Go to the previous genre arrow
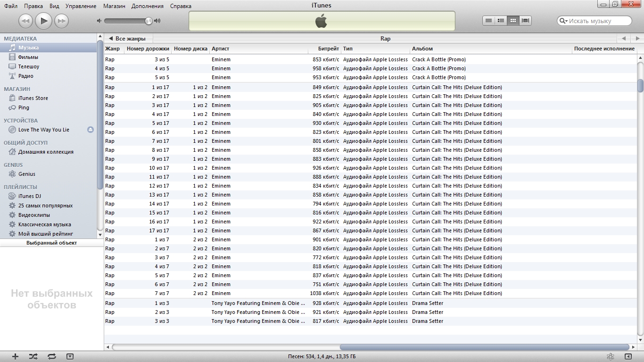 pos(623,39)
